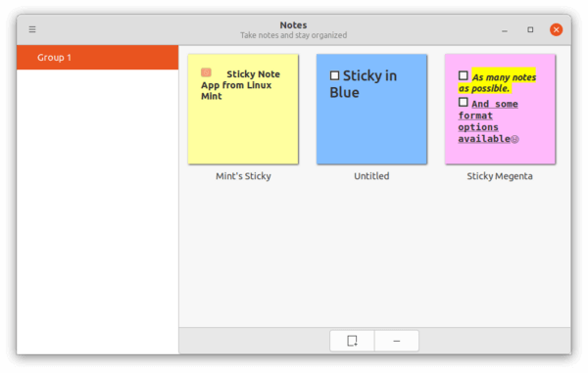This screenshot has height=373, width=588.
Task: Tick the checkbox beside 'As many notes'
Action: pyautogui.click(x=464, y=75)
